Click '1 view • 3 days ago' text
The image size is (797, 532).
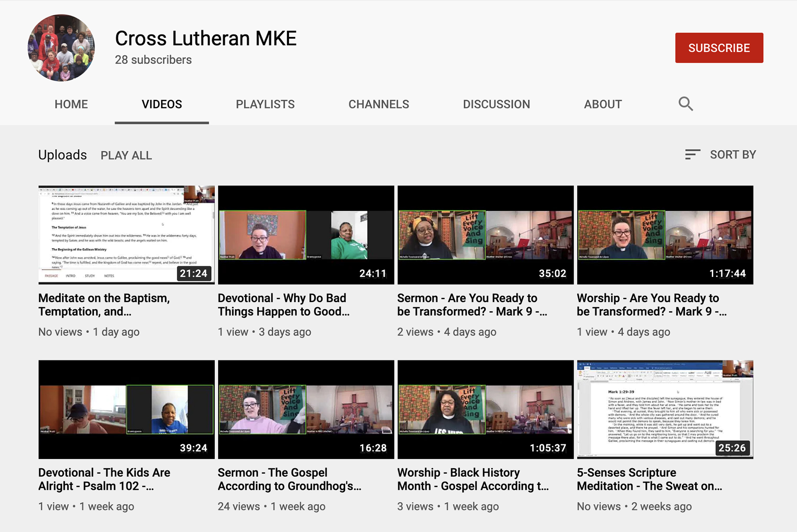(x=264, y=332)
